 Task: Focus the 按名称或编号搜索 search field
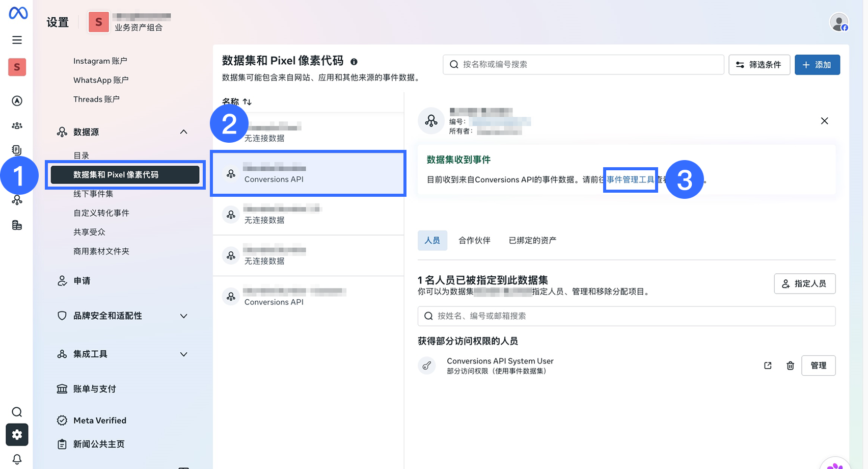coord(583,65)
